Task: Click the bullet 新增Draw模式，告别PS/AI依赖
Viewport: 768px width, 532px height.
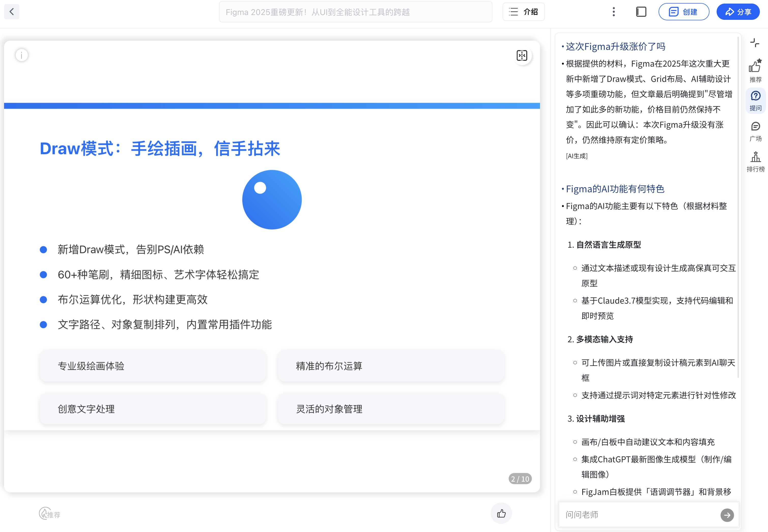Action: tap(130, 249)
